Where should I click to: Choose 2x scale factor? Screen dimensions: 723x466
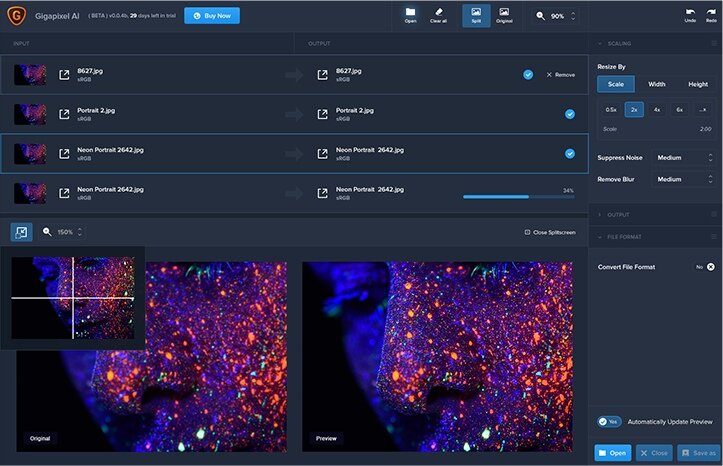coord(634,110)
